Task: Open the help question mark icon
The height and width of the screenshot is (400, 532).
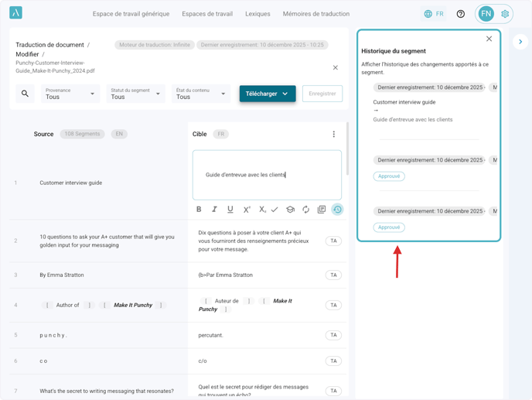Action: [x=461, y=14]
